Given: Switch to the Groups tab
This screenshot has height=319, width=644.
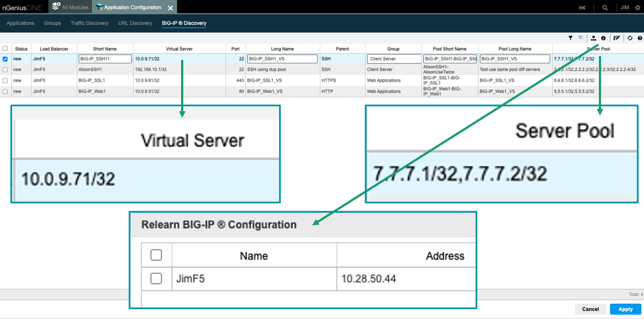Looking at the screenshot, I should tap(53, 23).
